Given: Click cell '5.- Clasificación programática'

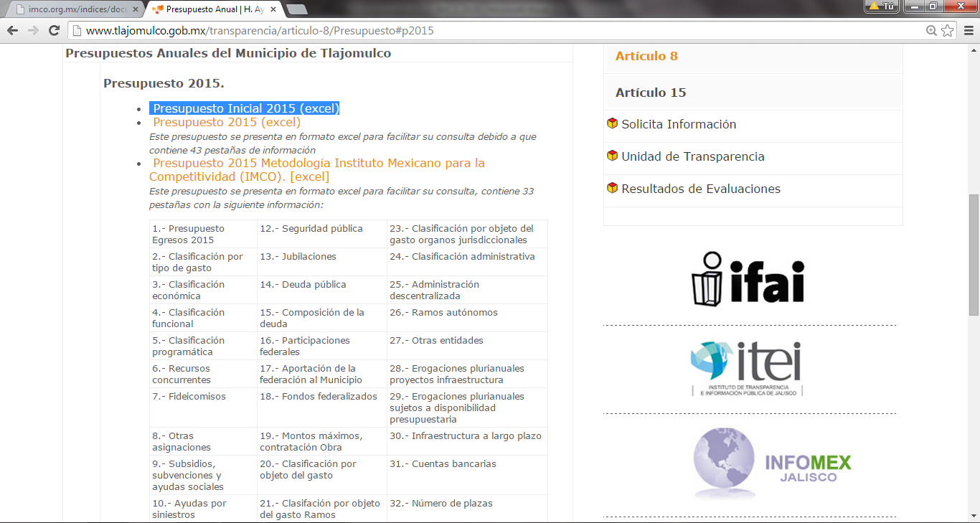Looking at the screenshot, I should 203,346.
